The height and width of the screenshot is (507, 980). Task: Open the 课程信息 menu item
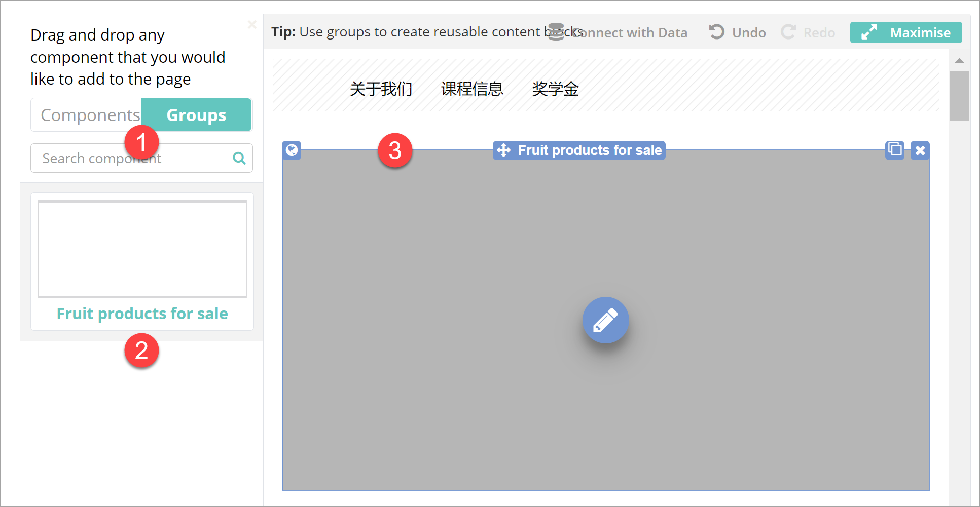click(471, 89)
